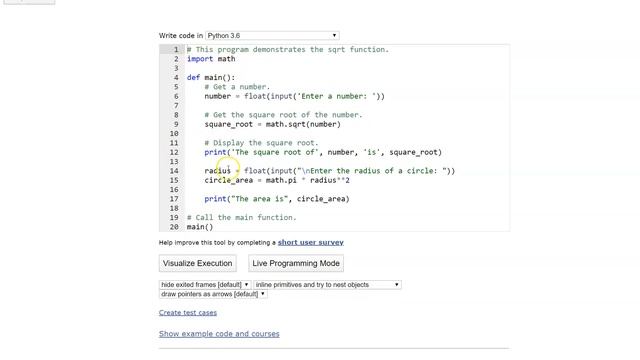Image resolution: width=640 pixels, height=360 pixels.
Task: Open the hide exited frames dropdown
Action: click(x=205, y=284)
